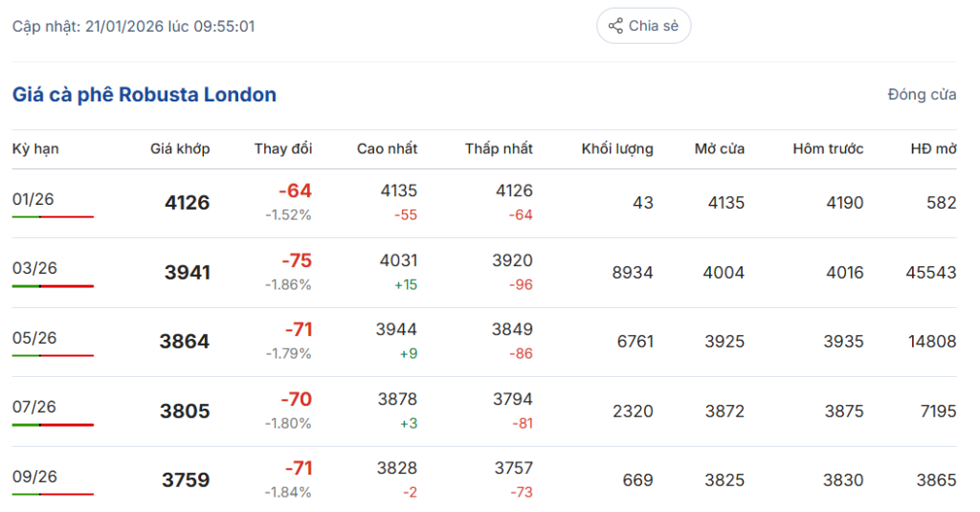Select the 01/26 contract term
This screenshot has width=980, height=512.
click(x=33, y=199)
